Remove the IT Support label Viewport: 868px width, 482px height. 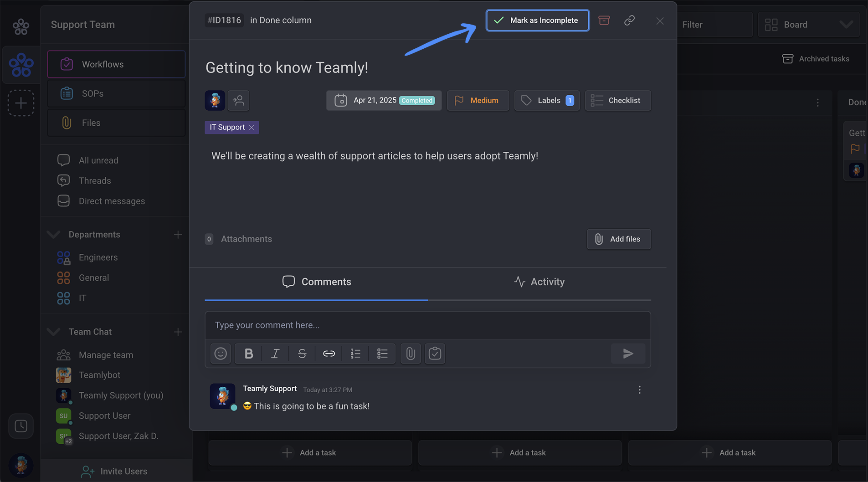[x=252, y=128]
